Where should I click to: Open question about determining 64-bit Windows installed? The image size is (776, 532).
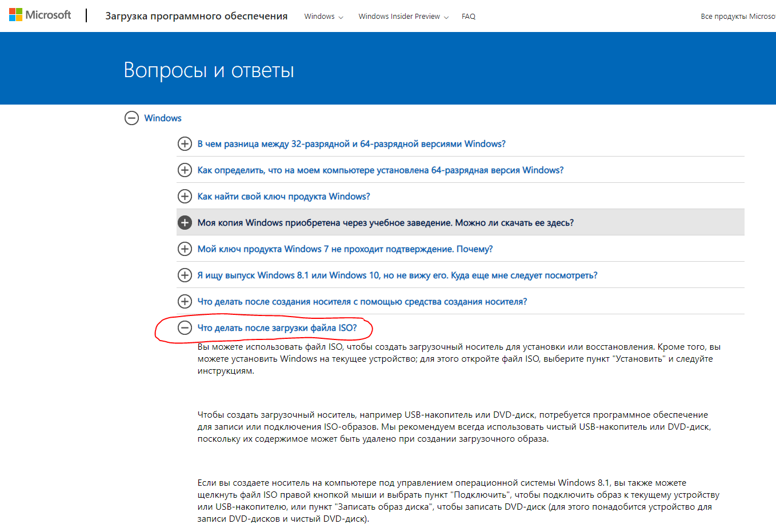[381, 170]
